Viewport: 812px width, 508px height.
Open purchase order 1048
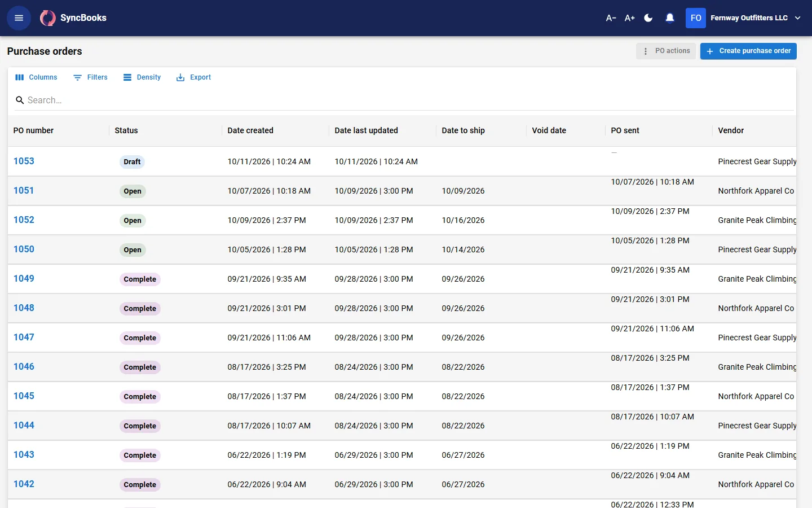[x=24, y=308]
